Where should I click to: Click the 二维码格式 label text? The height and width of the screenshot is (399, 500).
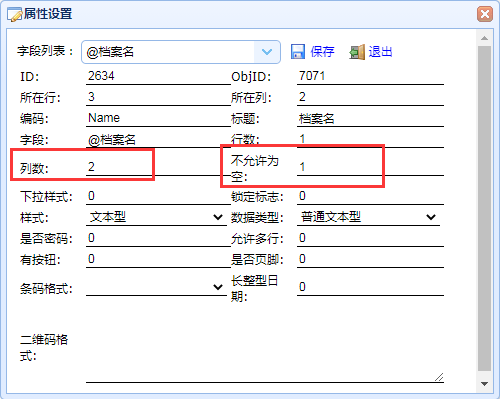pos(44,348)
